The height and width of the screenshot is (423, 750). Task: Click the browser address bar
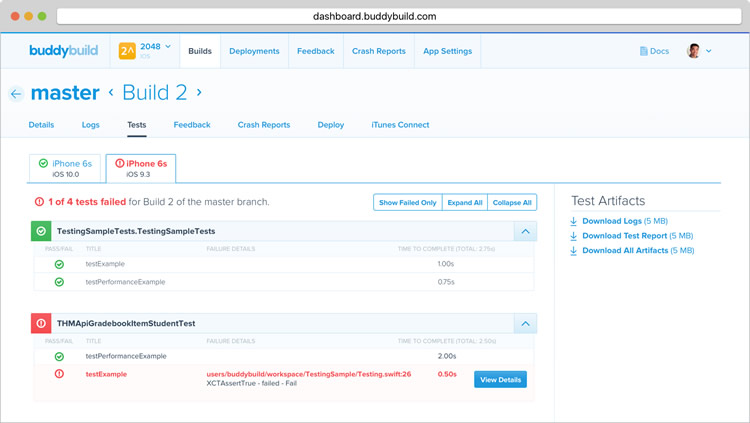tap(374, 17)
